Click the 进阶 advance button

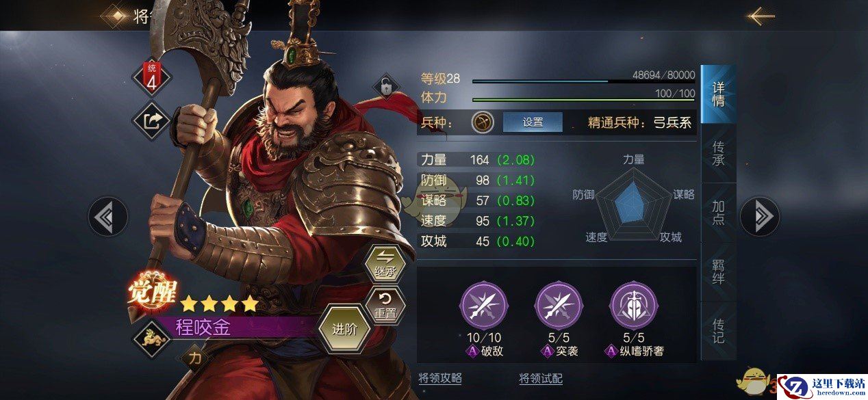tap(345, 329)
